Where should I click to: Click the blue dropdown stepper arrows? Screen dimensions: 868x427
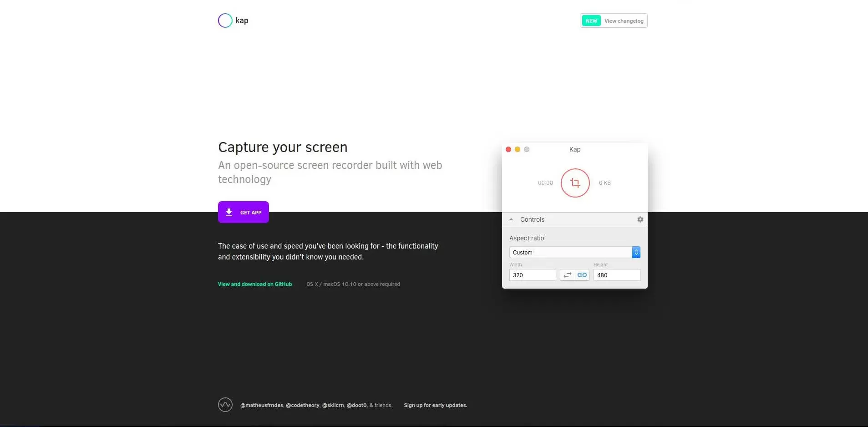click(x=636, y=252)
